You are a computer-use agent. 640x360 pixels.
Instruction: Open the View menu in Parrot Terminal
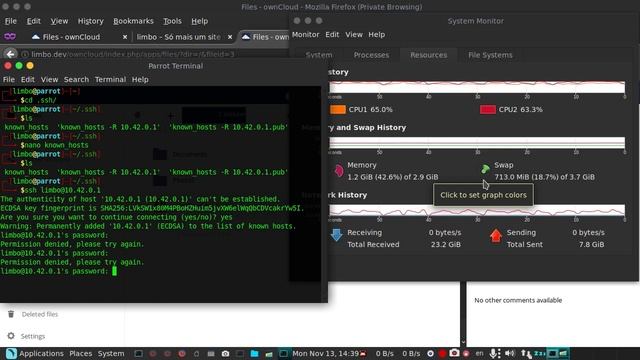[49, 80]
